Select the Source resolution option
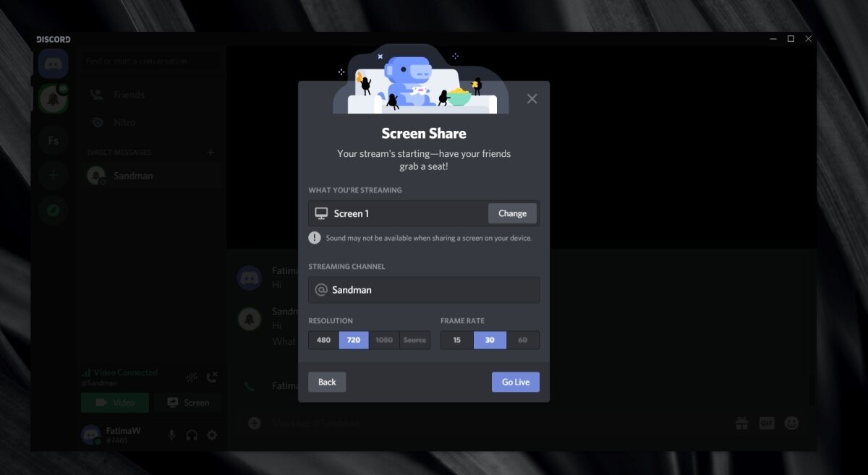This screenshot has width=868, height=475. tap(414, 340)
